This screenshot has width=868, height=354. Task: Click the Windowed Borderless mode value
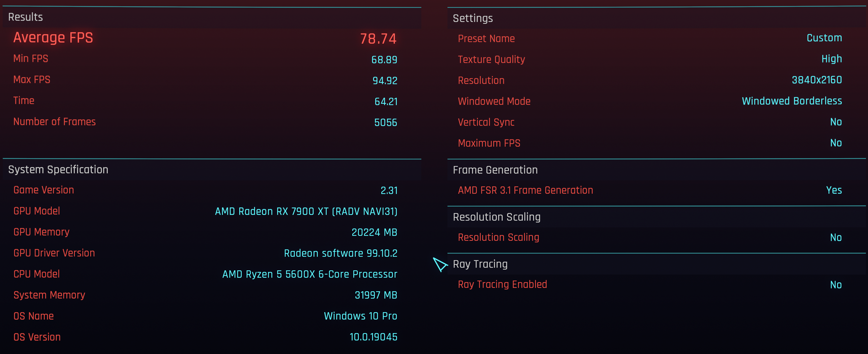point(792,101)
